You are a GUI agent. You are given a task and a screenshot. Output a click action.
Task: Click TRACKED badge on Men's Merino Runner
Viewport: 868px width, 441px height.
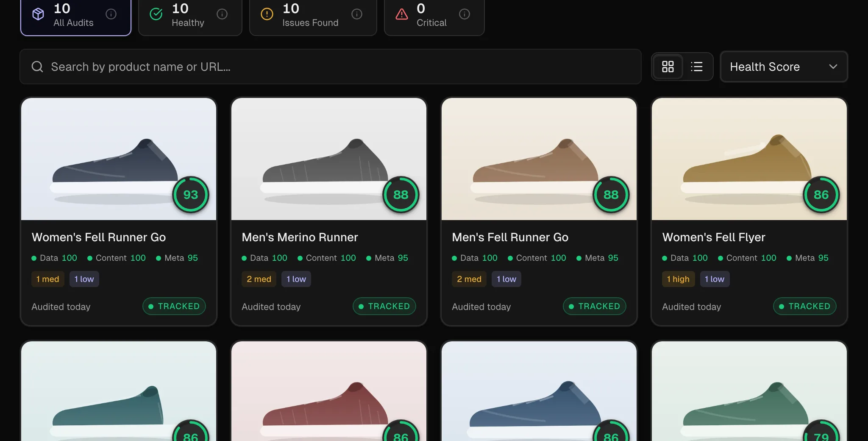384,306
